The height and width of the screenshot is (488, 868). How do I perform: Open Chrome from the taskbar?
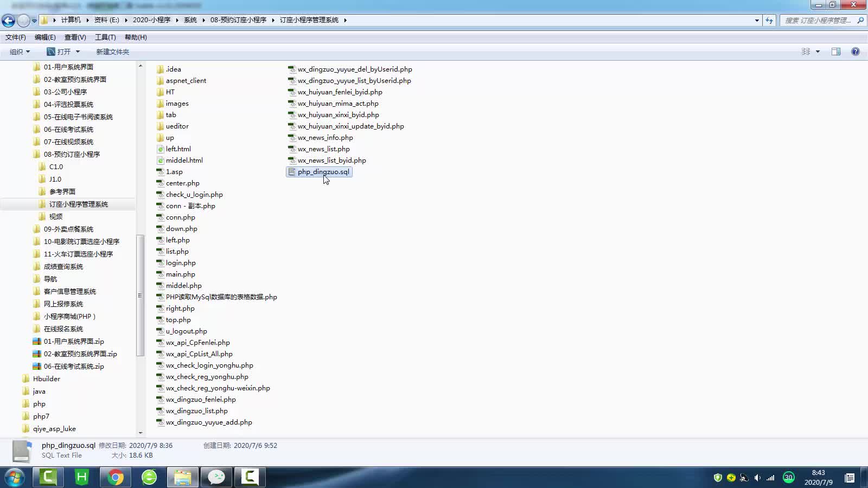click(115, 477)
